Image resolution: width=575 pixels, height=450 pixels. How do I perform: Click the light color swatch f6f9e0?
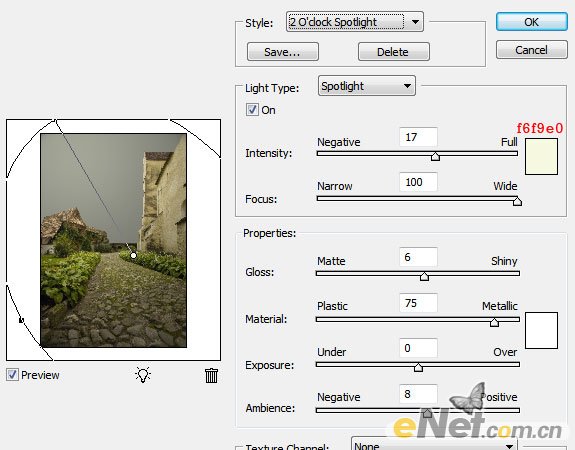541,156
